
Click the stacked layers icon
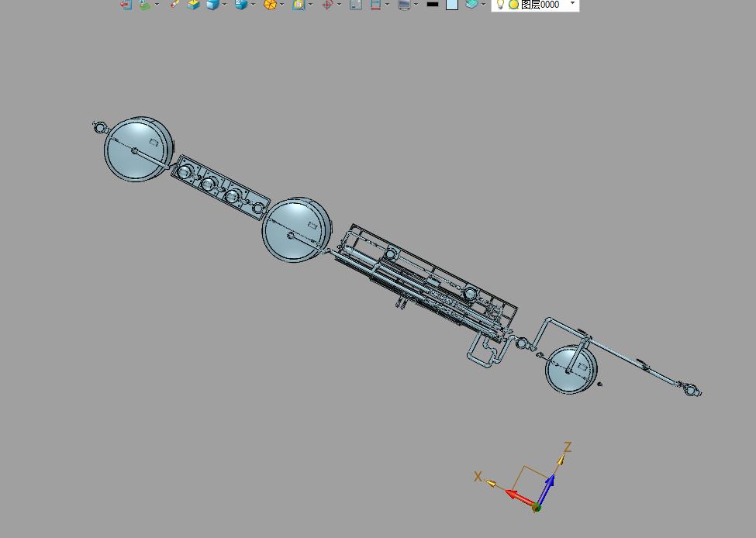point(471,5)
